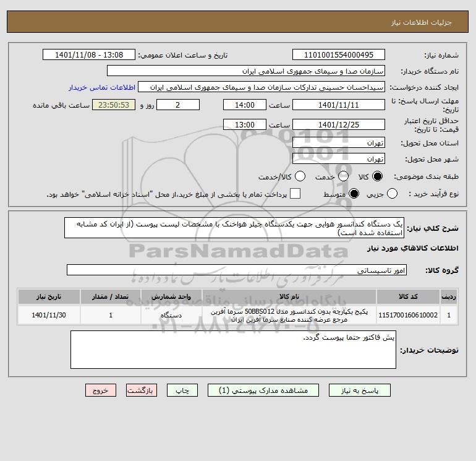Click the تعداد / مقدار column header
This screenshot has height=461, width=476.
tap(111, 296)
